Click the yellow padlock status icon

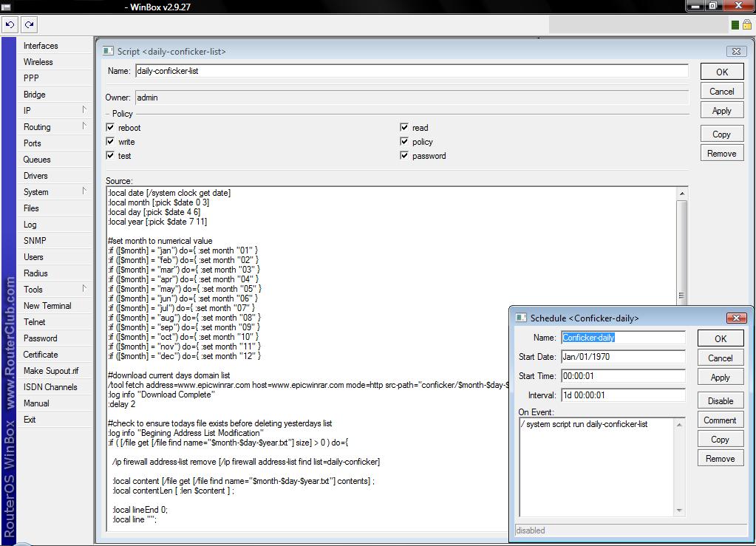tap(746, 25)
